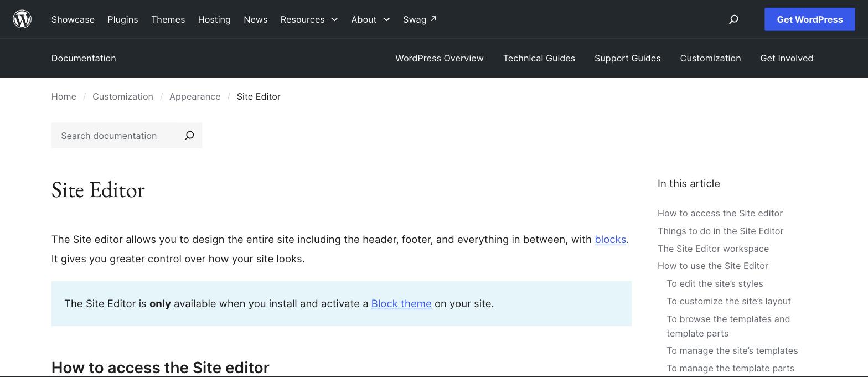Click the In this article heading
Screen dimensions: 868x377
click(689, 184)
